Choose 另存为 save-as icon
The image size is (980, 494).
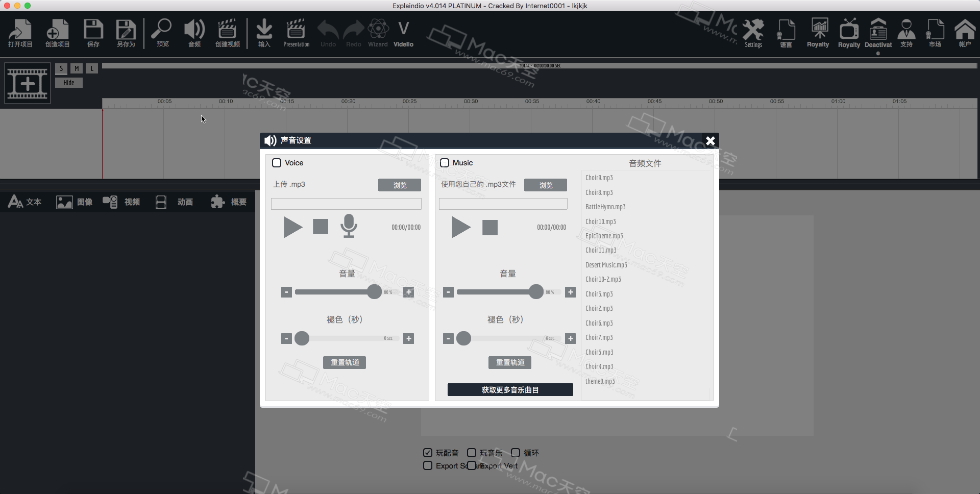126,33
